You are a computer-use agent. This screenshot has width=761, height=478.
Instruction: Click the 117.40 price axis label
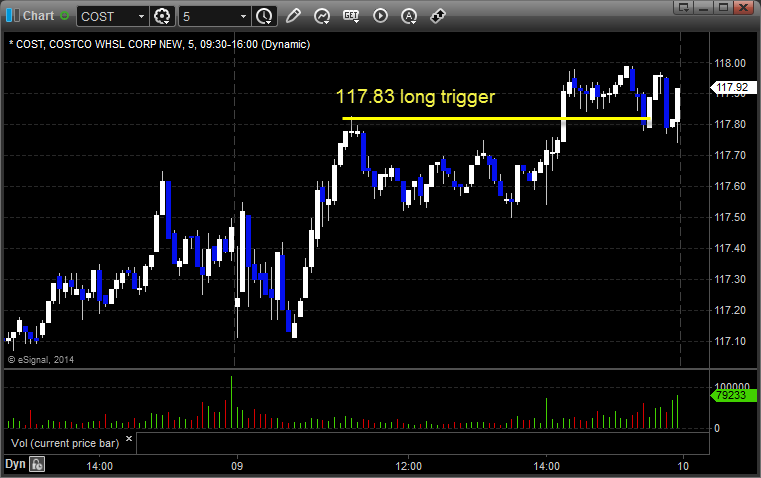tap(730, 248)
